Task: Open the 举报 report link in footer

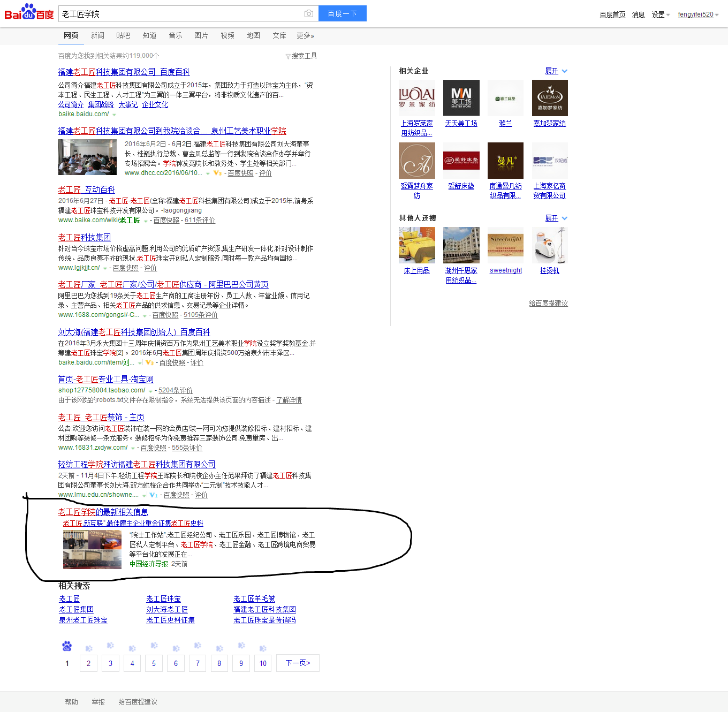Action: tap(98, 702)
